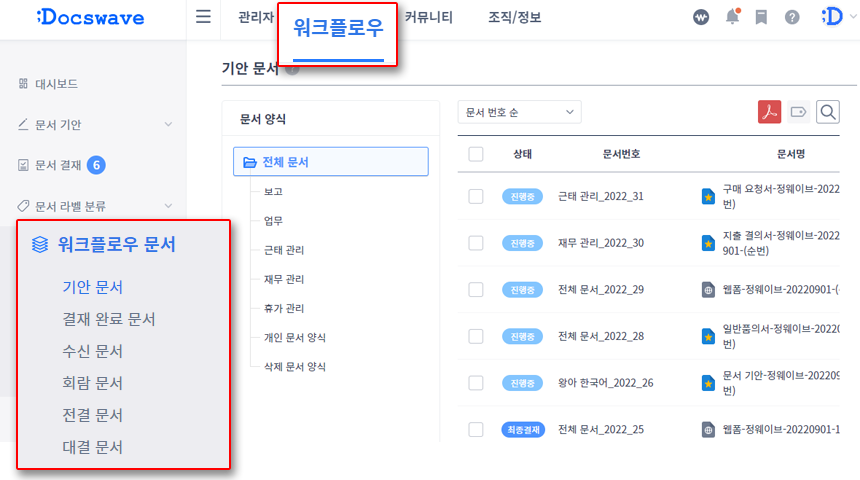The image size is (860, 480).
Task: Toggle the select-all checkbox in table header
Action: click(x=476, y=154)
